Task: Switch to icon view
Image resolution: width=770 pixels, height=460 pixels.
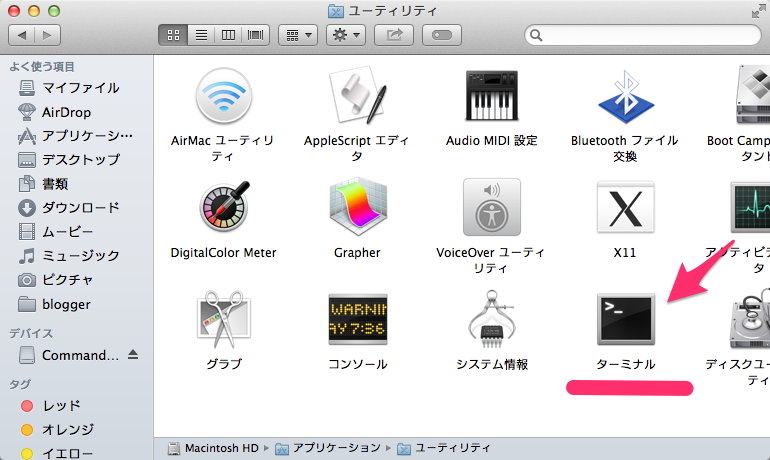Action: [x=173, y=35]
